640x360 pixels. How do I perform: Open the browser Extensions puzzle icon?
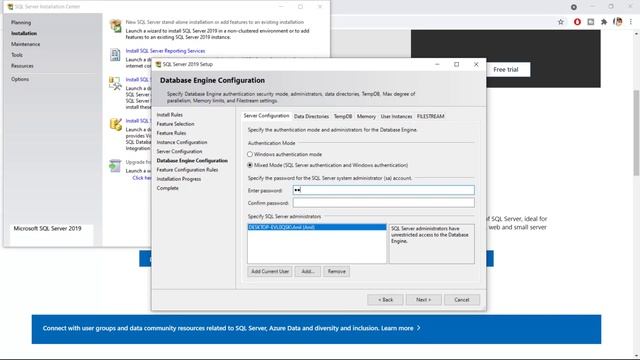coord(604,22)
